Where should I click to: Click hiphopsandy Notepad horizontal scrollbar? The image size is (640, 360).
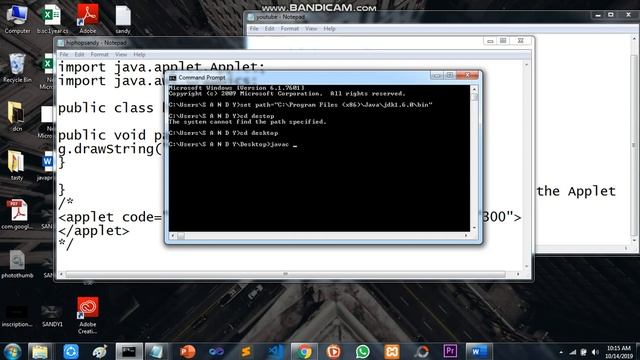tap(286, 274)
